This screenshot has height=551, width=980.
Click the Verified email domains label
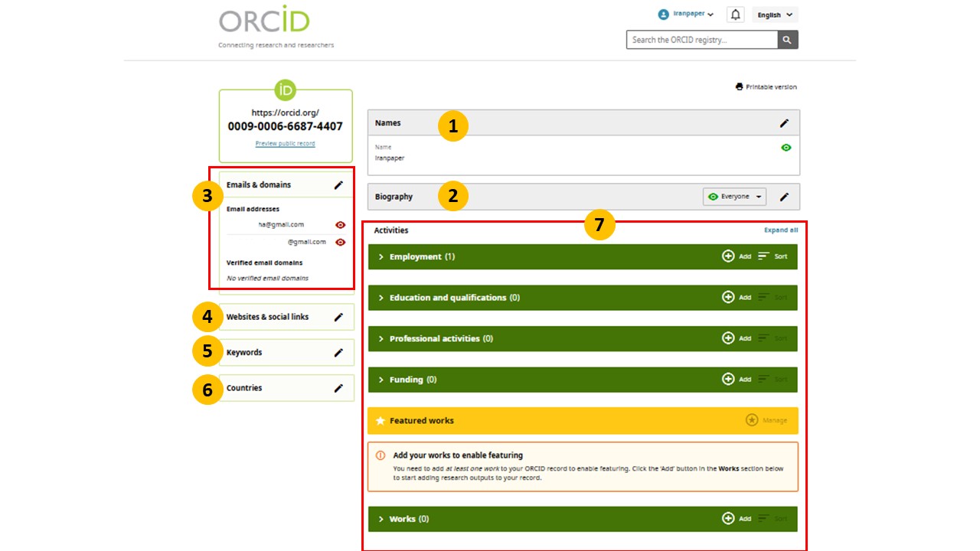point(264,262)
